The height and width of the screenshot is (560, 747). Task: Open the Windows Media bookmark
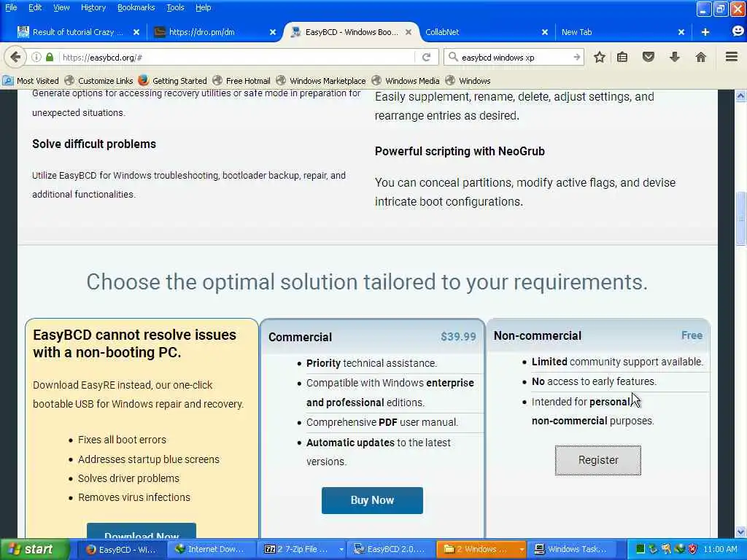(406, 80)
